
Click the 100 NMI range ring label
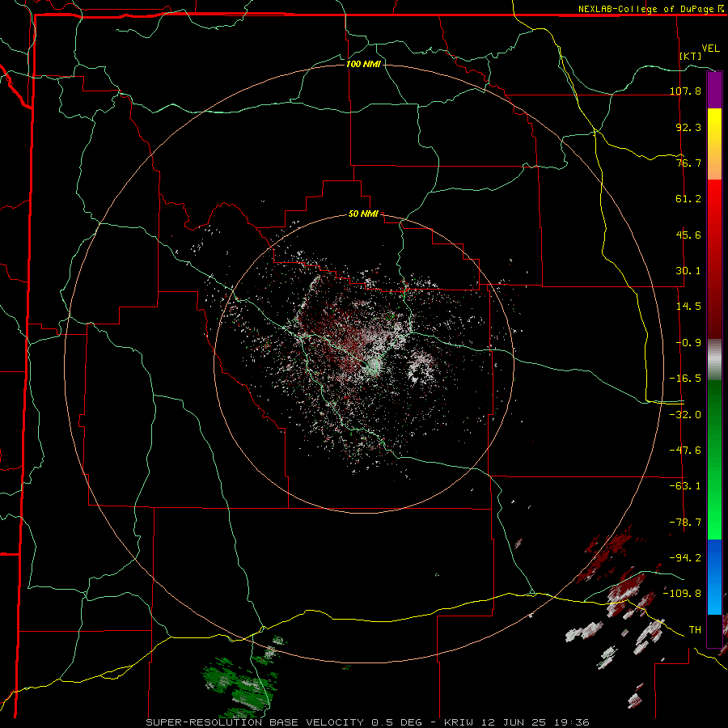point(363,64)
